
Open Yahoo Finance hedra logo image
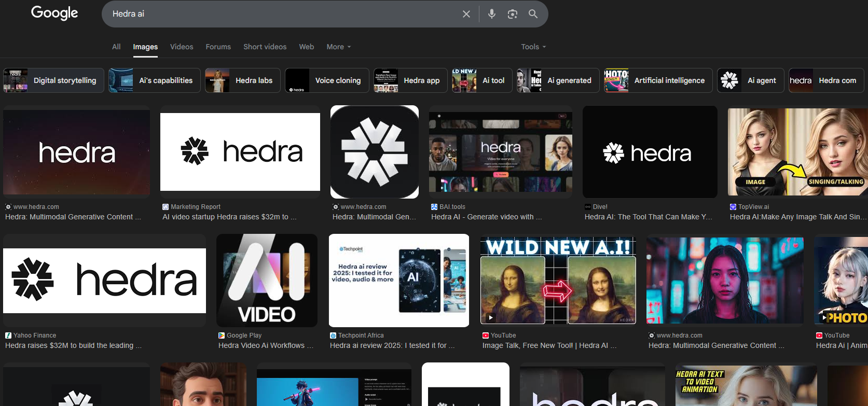(x=104, y=281)
